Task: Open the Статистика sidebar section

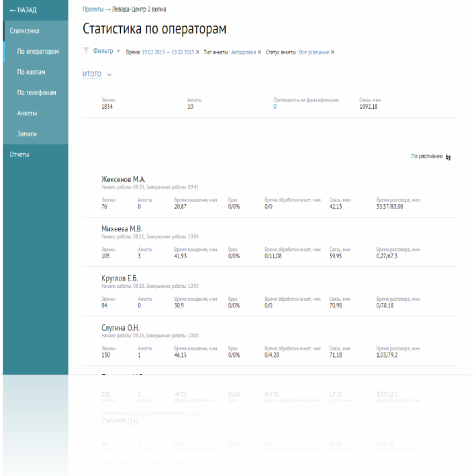Action: point(24,31)
